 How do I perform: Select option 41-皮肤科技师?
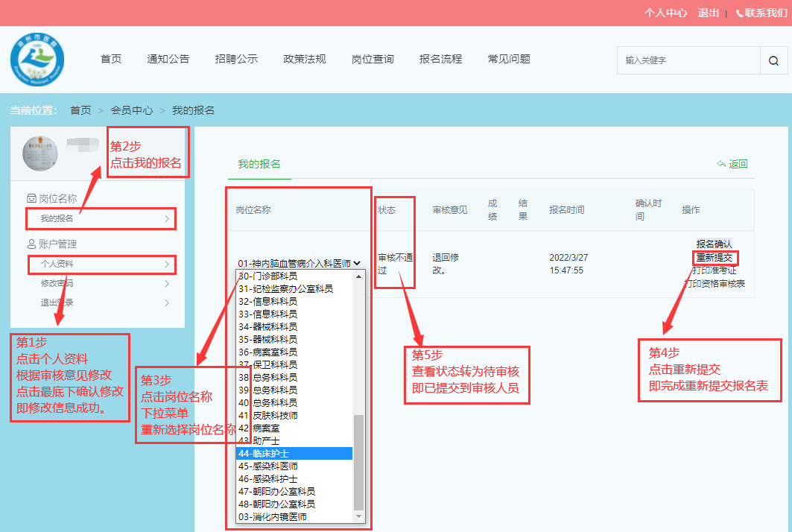point(294,415)
